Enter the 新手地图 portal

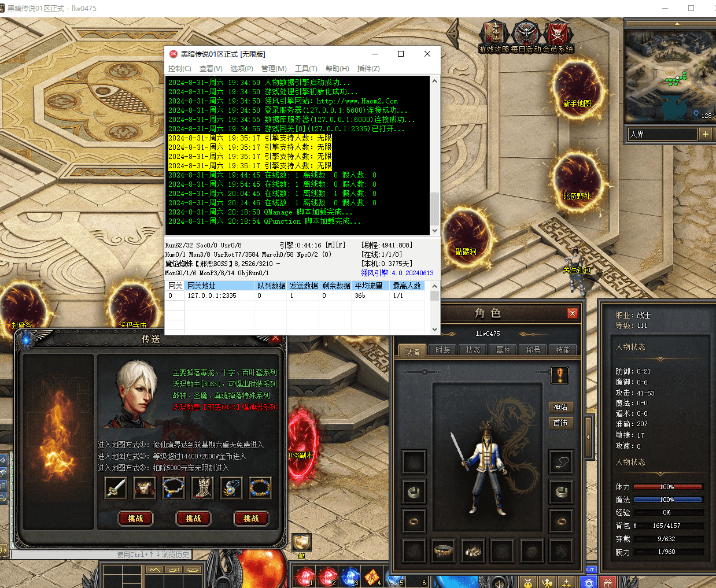coord(577,88)
